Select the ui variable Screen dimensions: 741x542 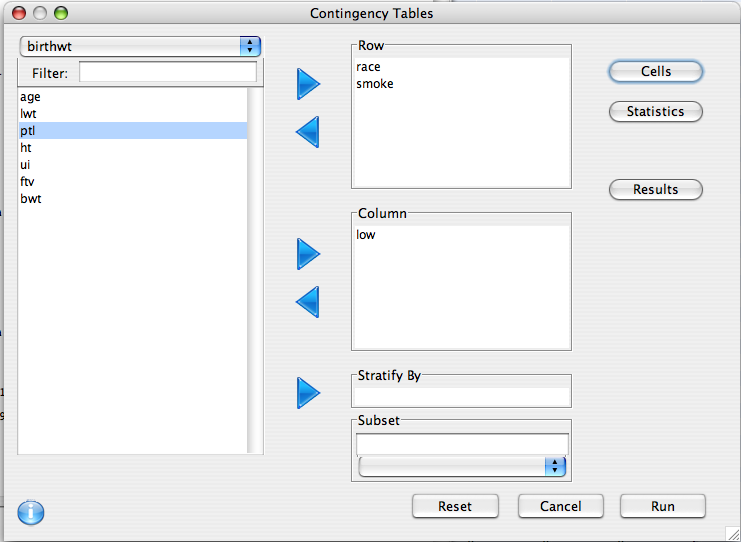(x=133, y=165)
